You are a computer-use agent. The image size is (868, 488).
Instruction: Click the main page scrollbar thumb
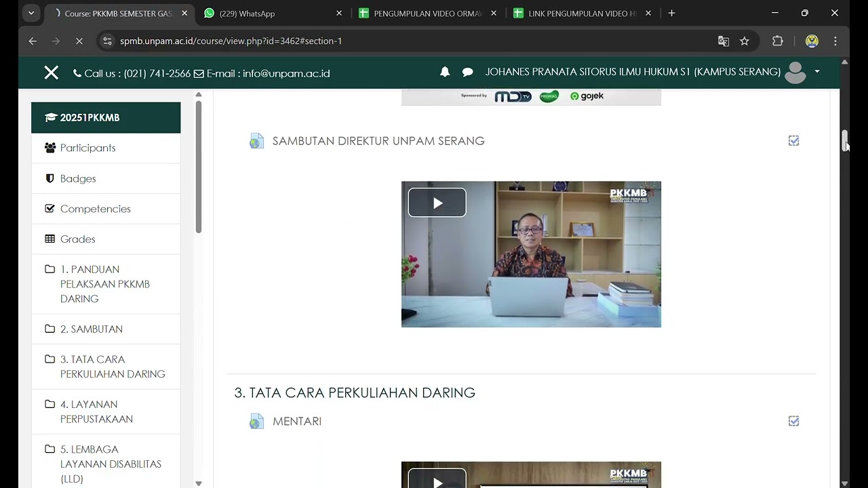(x=844, y=141)
